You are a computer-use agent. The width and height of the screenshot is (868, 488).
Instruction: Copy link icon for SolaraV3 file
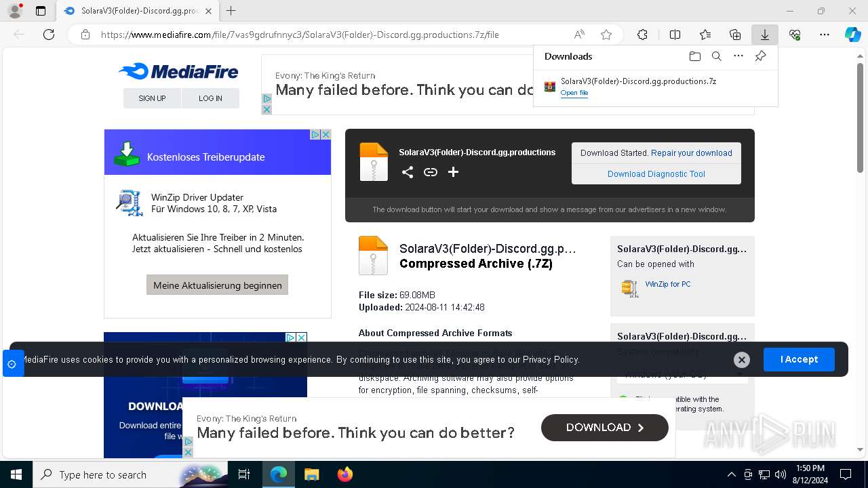point(431,172)
